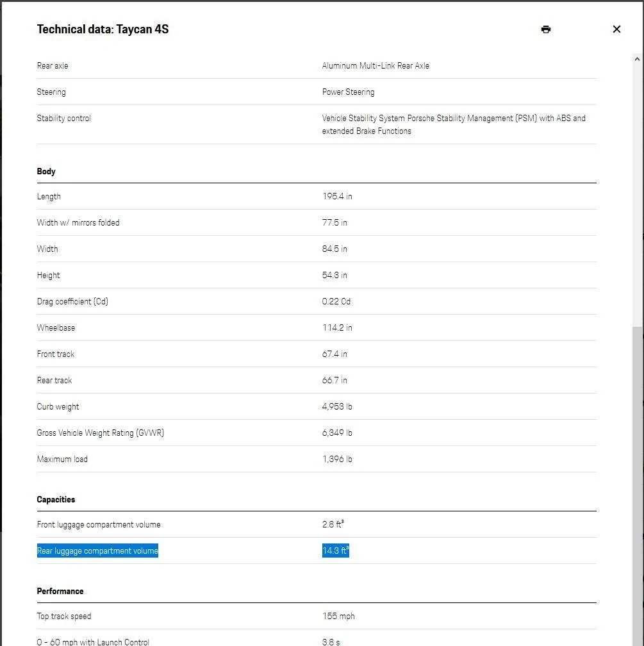Click the 'Capacities' section heading

click(56, 500)
